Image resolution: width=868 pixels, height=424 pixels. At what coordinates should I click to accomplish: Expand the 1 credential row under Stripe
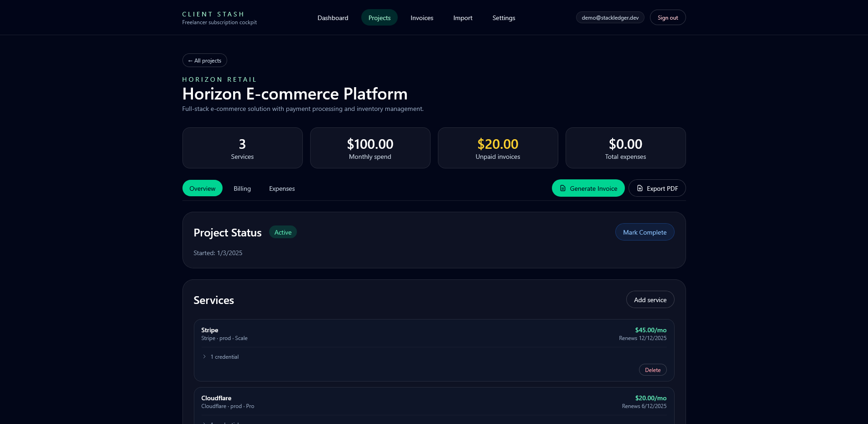click(x=221, y=356)
